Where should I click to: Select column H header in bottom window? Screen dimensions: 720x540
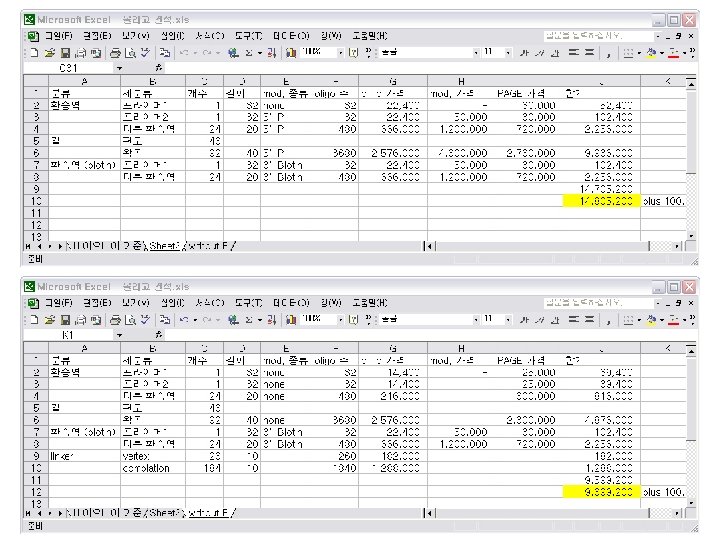point(461,348)
